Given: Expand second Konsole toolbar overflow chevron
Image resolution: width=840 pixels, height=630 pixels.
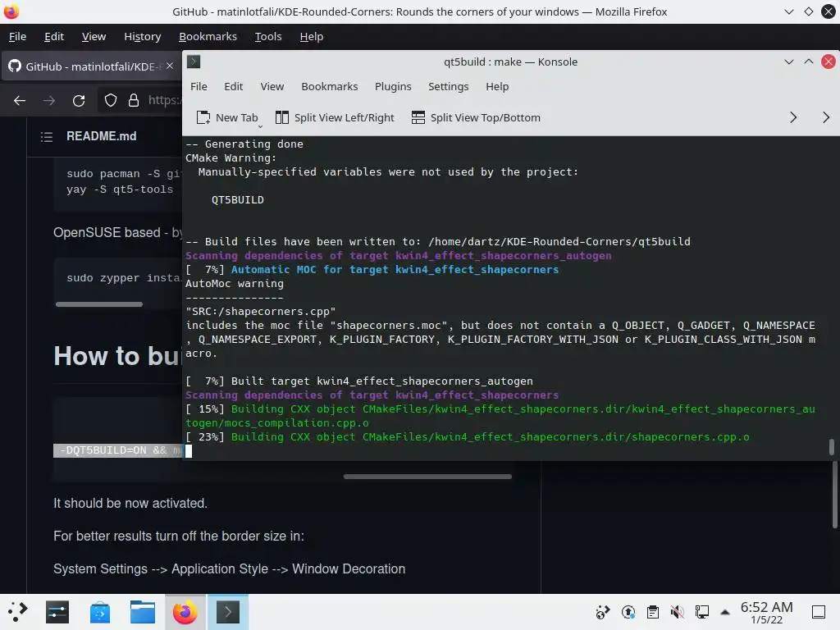Looking at the screenshot, I should [825, 117].
